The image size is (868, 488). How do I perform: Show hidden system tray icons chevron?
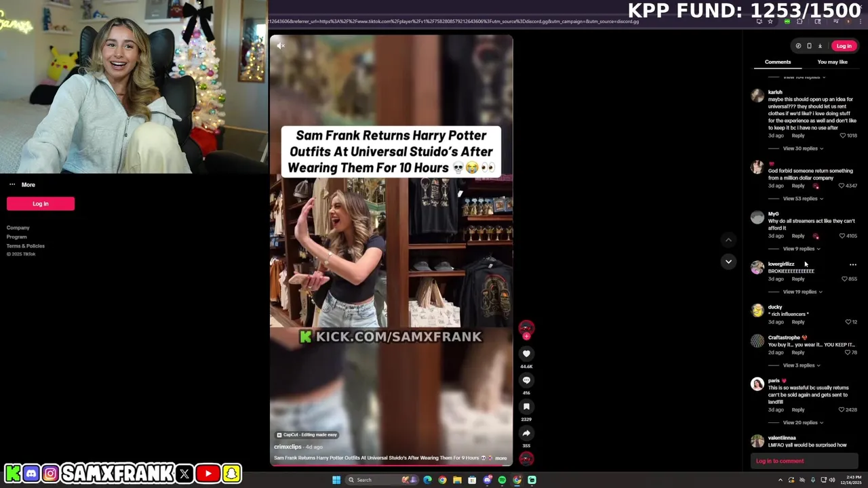point(780,480)
